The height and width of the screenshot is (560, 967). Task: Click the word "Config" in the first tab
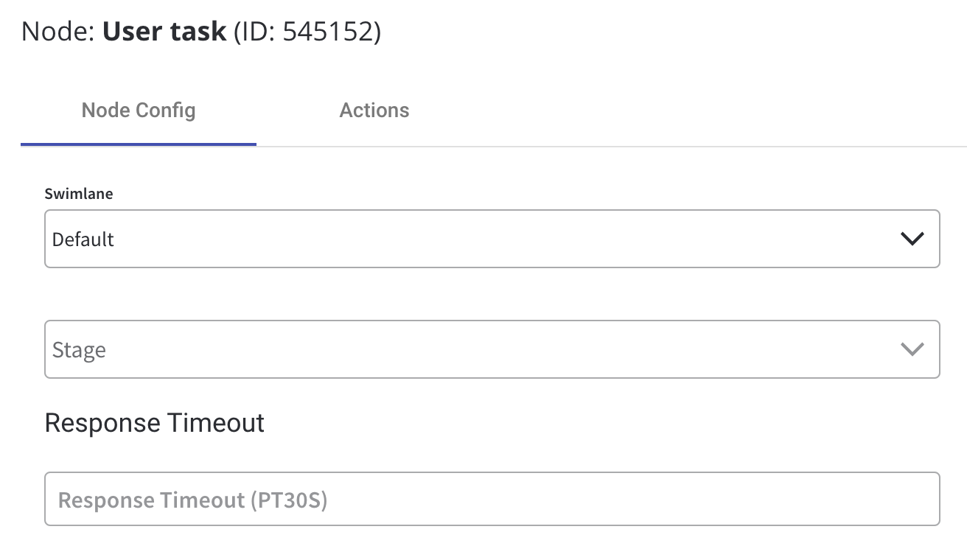click(165, 111)
